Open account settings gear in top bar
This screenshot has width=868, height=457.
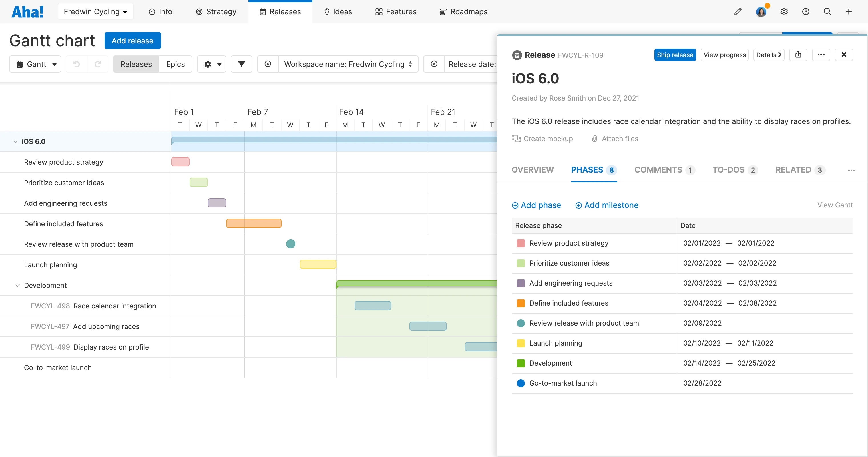point(784,12)
